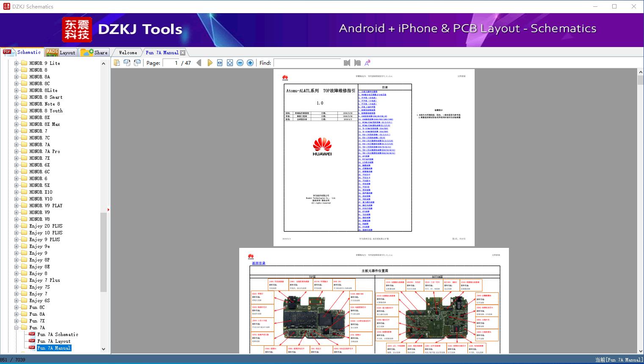Click the document scrollbar up arrow
644x364 pixels.
(x=640, y=72)
